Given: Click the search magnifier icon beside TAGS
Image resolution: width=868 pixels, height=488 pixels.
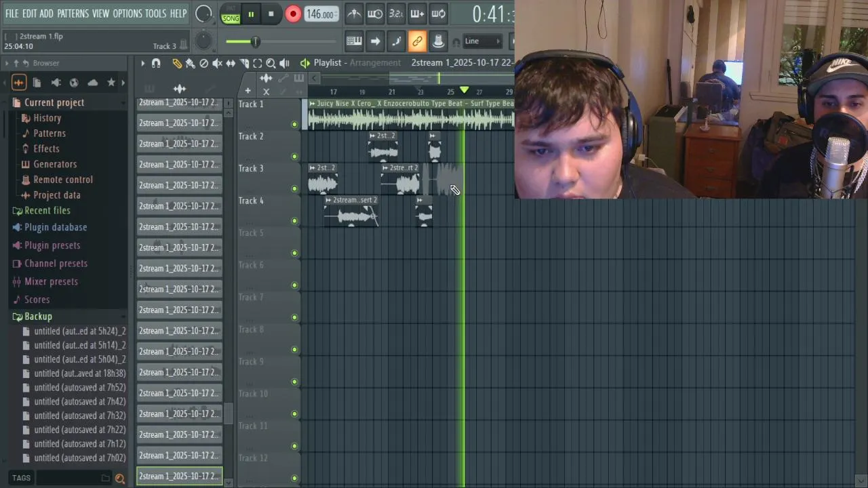Looking at the screenshot, I should (x=120, y=479).
